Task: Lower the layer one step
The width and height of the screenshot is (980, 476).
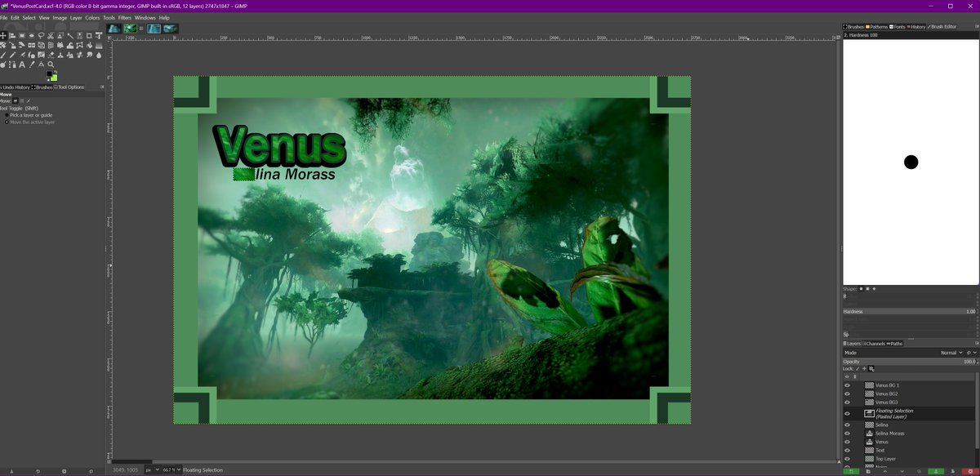Action: pyautogui.click(x=902, y=471)
